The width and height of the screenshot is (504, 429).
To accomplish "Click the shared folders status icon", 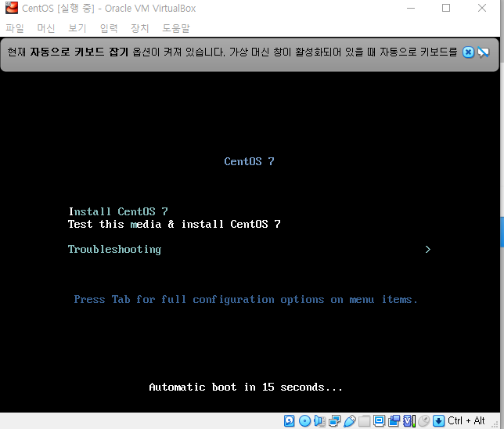I will [x=364, y=420].
